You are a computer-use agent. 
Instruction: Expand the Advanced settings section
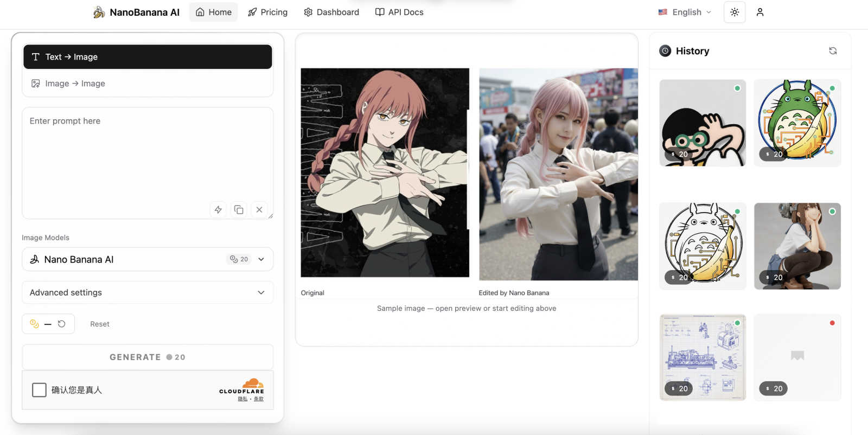[x=148, y=292]
